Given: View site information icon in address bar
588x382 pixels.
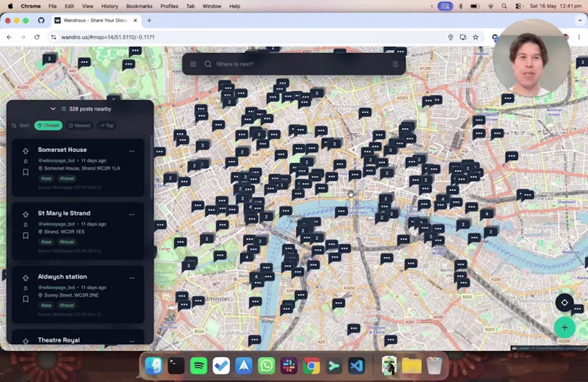Looking at the screenshot, I should coord(54,37).
